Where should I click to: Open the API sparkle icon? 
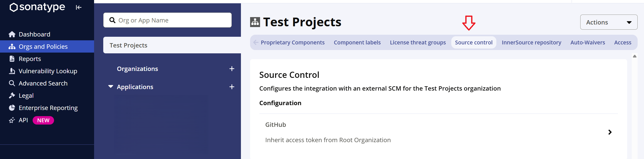click(x=12, y=120)
